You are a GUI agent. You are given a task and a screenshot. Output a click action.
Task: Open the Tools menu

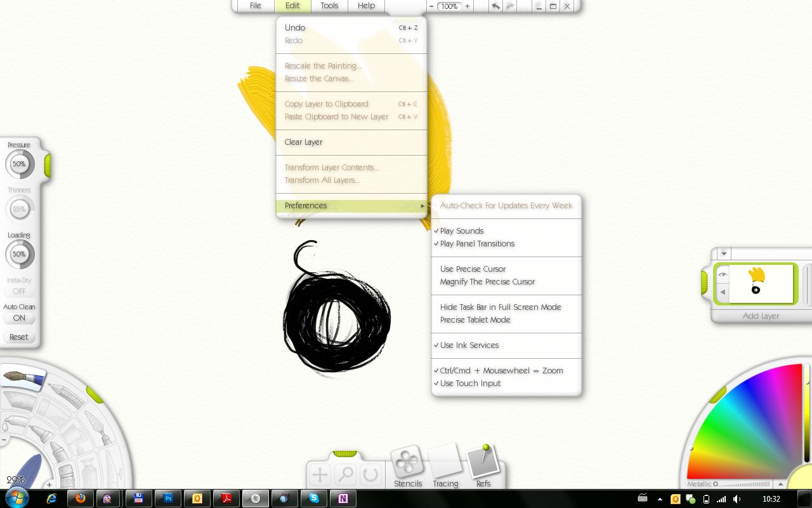329,6
